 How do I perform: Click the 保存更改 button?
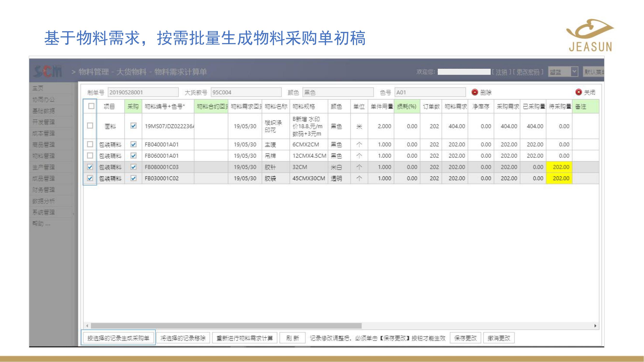click(x=465, y=338)
